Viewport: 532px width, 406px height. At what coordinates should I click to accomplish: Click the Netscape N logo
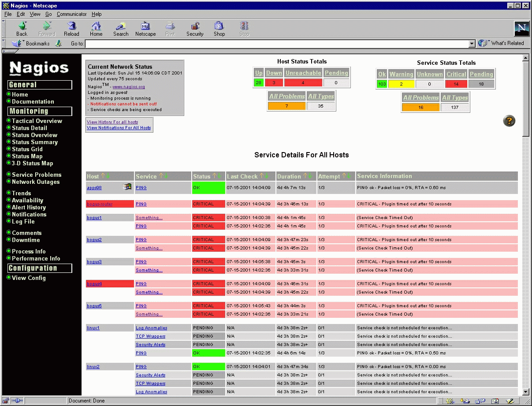pyautogui.click(x=521, y=29)
